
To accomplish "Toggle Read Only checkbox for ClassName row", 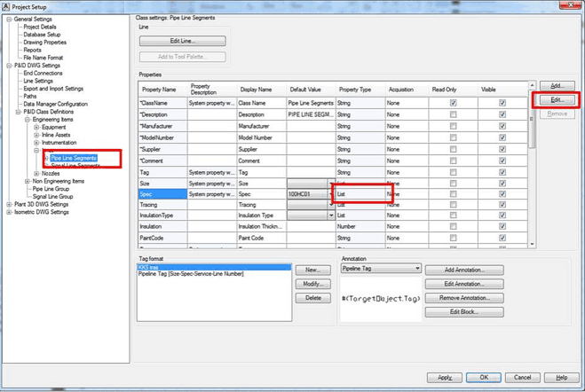I will pyautogui.click(x=454, y=103).
